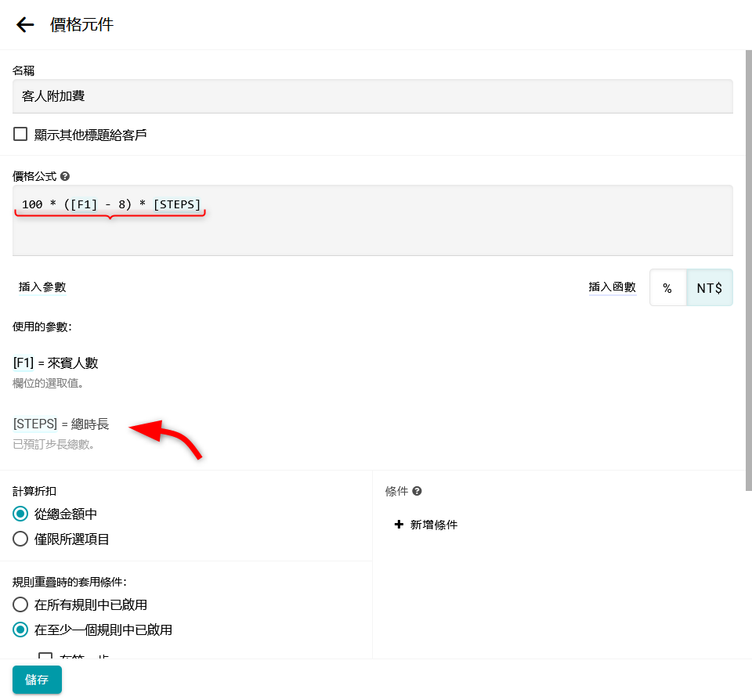Image resolution: width=752 pixels, height=700 pixels.
Task: Click help icon beside 價格公式
Action: [x=65, y=176]
